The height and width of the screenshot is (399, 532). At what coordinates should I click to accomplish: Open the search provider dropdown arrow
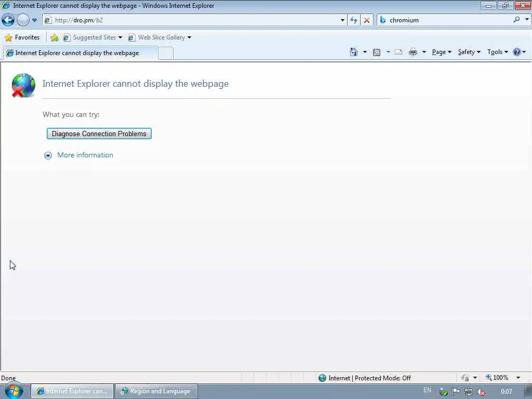coord(527,20)
